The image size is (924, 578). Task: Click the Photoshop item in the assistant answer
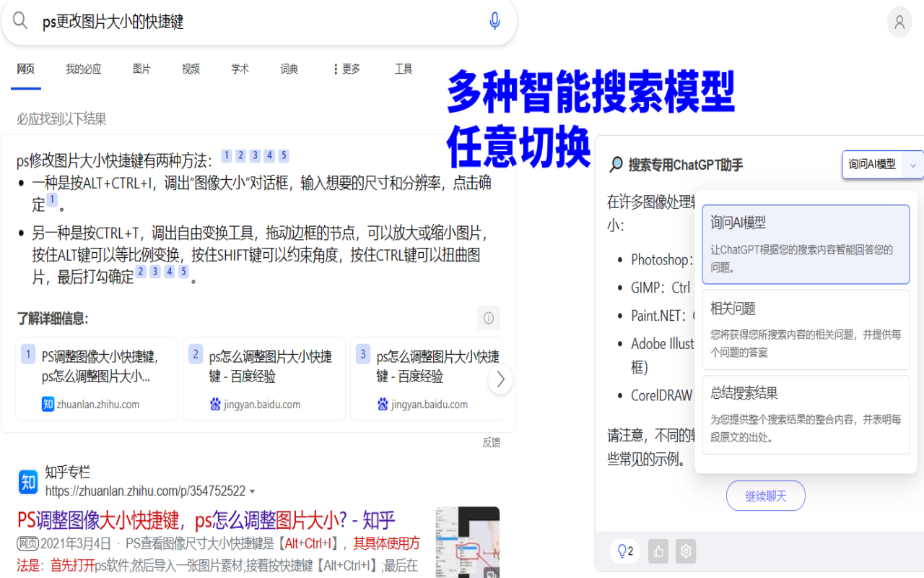pos(662,259)
